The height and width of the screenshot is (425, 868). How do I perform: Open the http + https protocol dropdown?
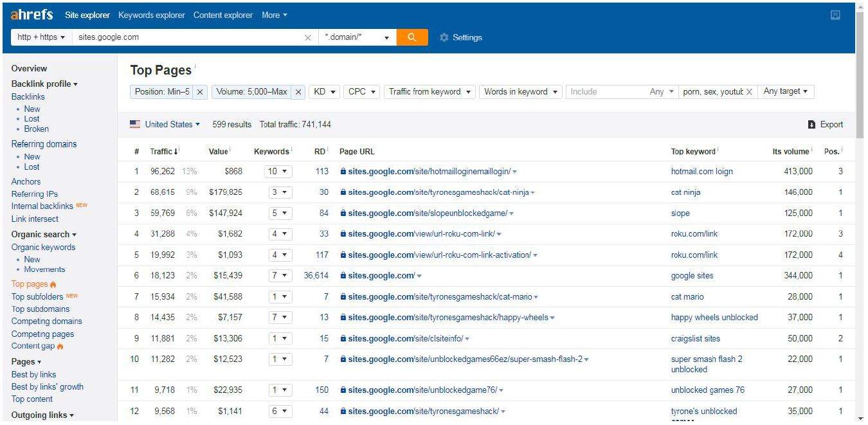(x=41, y=37)
